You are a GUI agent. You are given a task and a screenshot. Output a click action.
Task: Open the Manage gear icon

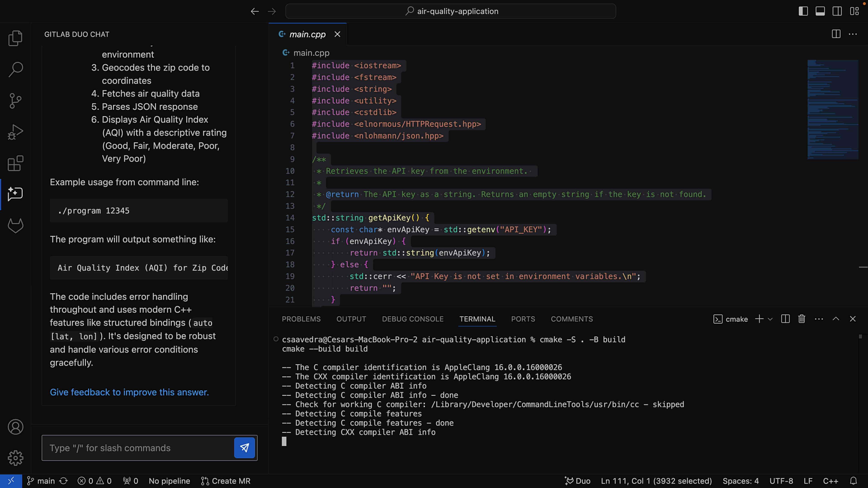pyautogui.click(x=15, y=458)
